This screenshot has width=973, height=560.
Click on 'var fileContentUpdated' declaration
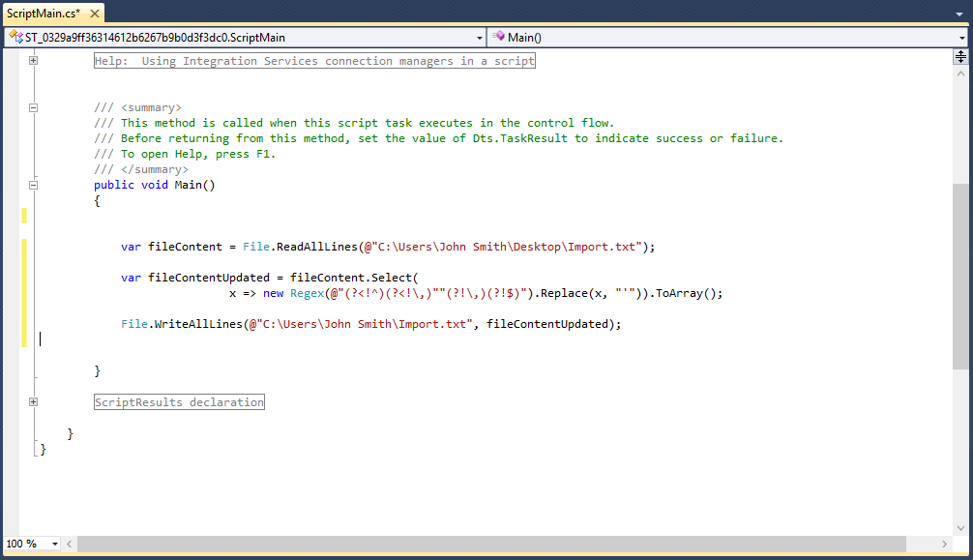click(195, 278)
